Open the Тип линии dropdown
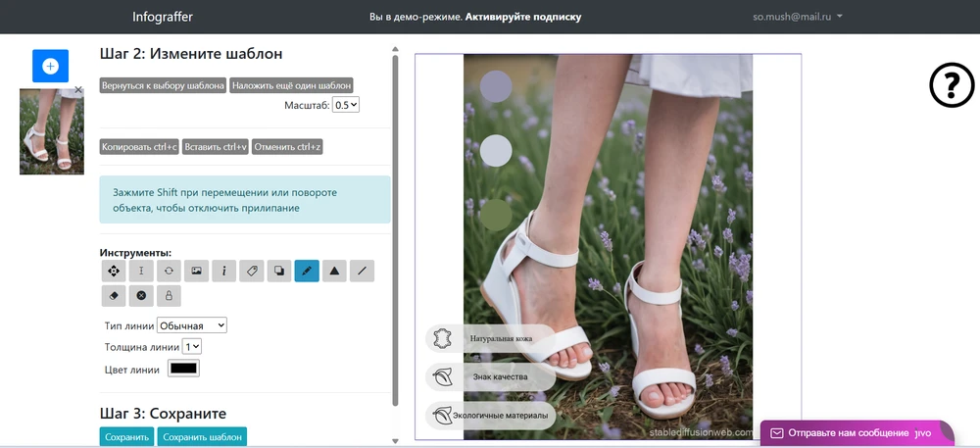The width and height of the screenshot is (980, 448). 191,324
